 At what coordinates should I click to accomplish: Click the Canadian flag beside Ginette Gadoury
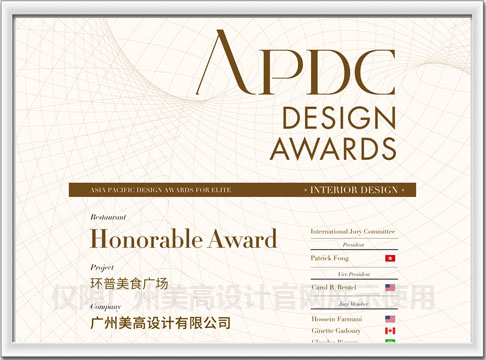pyautogui.click(x=390, y=331)
